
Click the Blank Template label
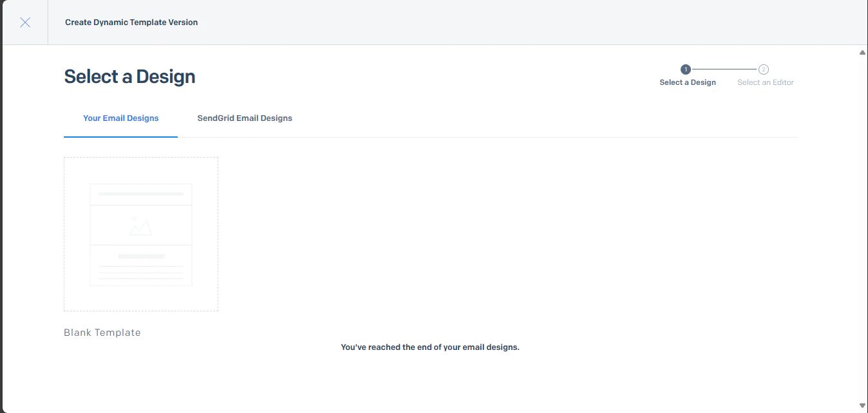(102, 332)
